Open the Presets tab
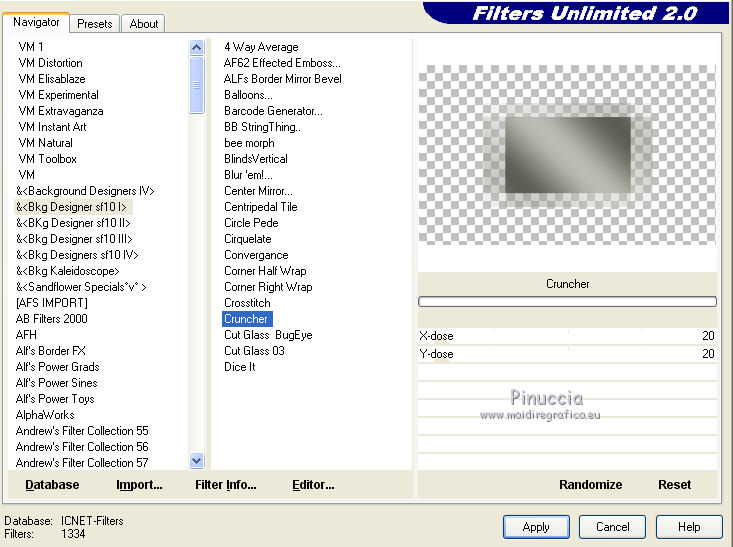733x547 pixels. (x=95, y=23)
